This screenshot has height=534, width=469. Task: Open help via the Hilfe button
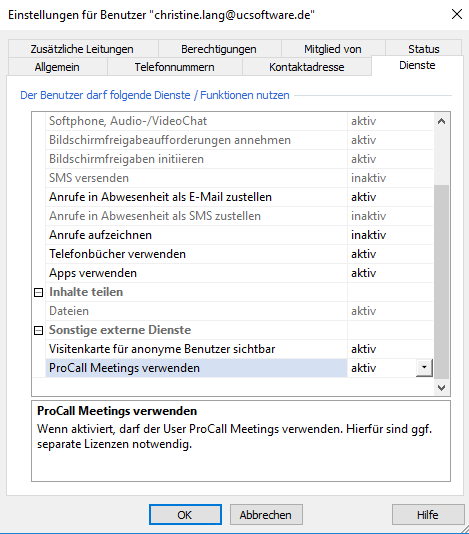(428, 515)
